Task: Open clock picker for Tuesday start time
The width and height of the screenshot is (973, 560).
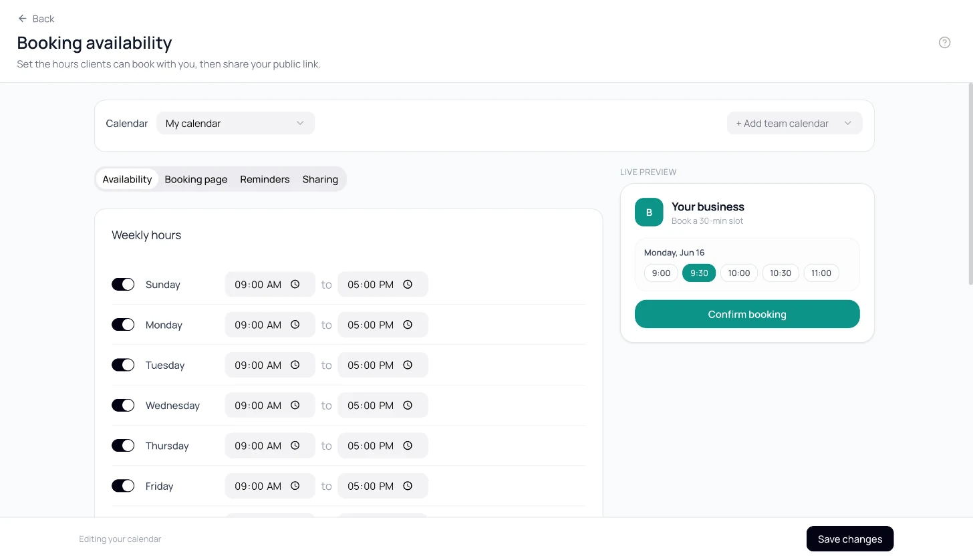Action: point(295,365)
